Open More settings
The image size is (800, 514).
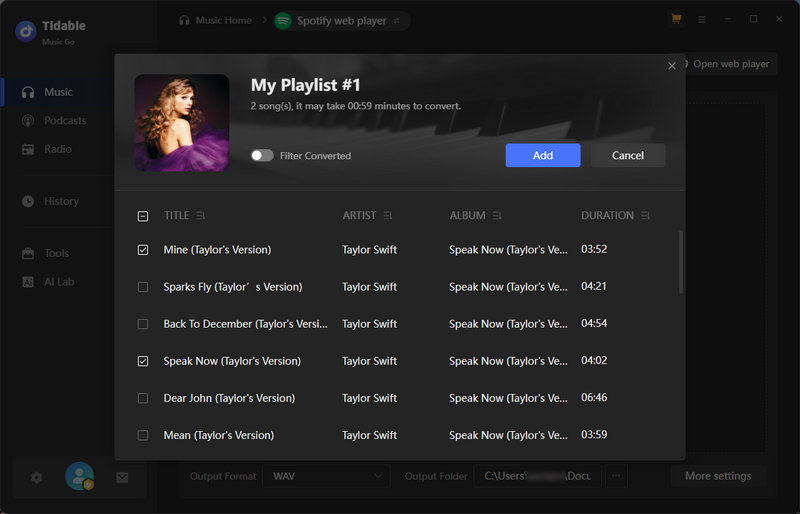click(x=718, y=476)
